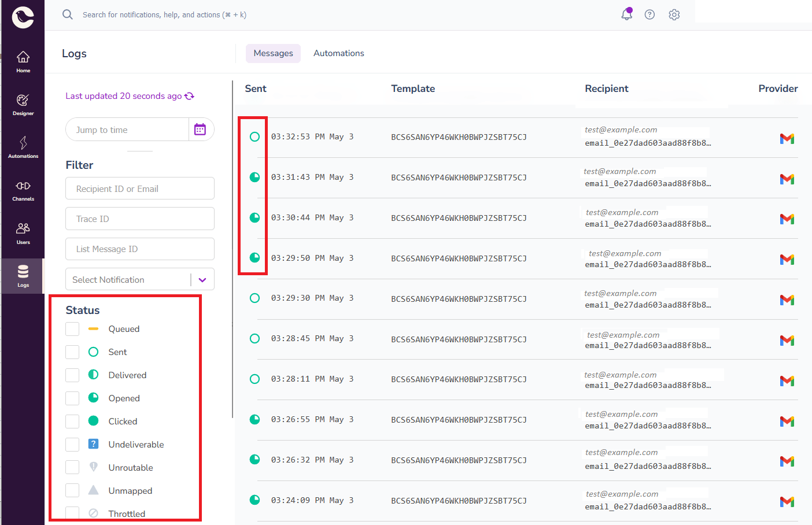Open the Channels panel from the sidebar
The height and width of the screenshot is (525, 812).
pos(23,190)
